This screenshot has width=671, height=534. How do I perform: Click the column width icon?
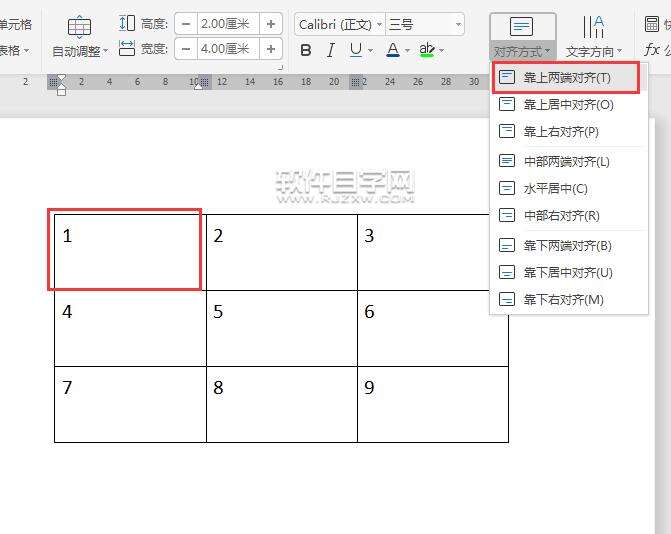point(127,48)
